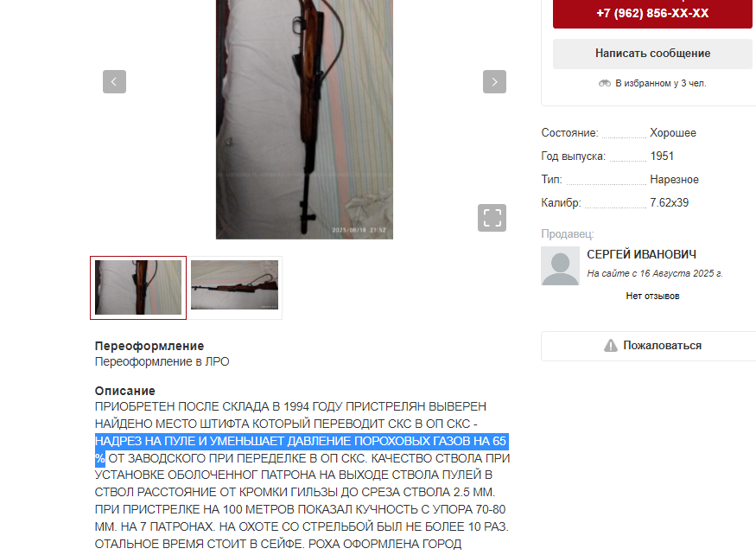This screenshot has width=756, height=555.
Task: Open the photo in fullscreen view
Action: point(492,218)
